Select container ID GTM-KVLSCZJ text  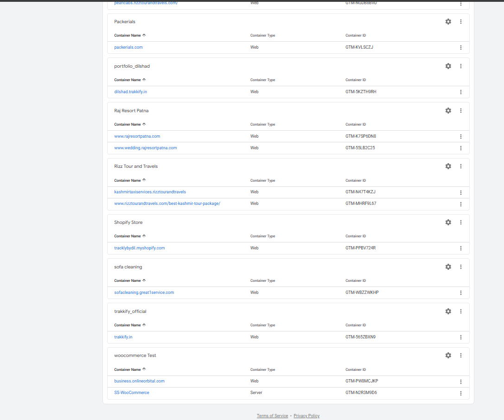pyautogui.click(x=359, y=47)
